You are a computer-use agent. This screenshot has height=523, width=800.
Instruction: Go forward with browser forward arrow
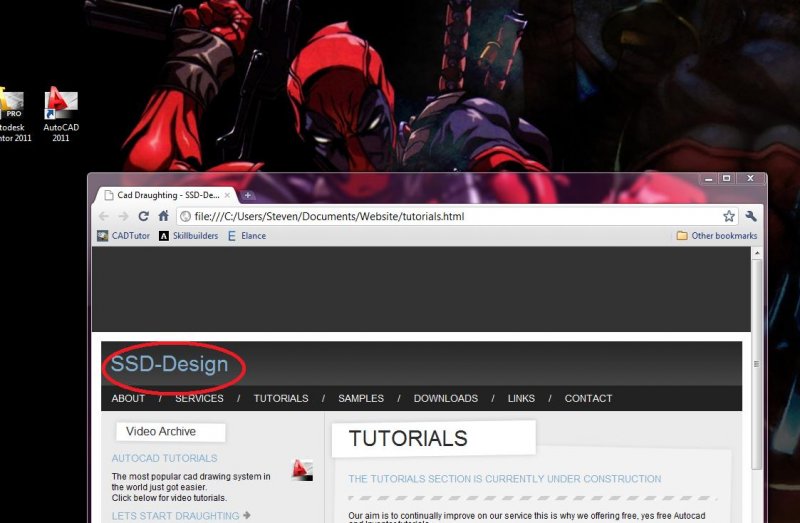(x=123, y=216)
